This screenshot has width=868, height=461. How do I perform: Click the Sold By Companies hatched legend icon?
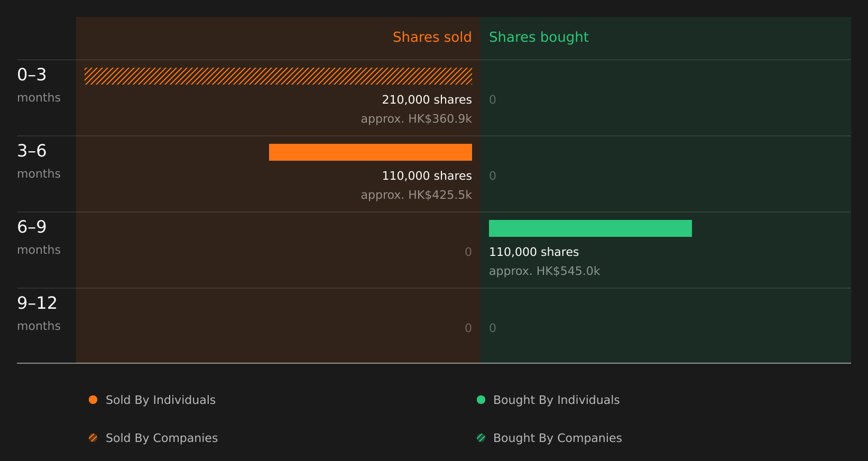click(x=93, y=438)
